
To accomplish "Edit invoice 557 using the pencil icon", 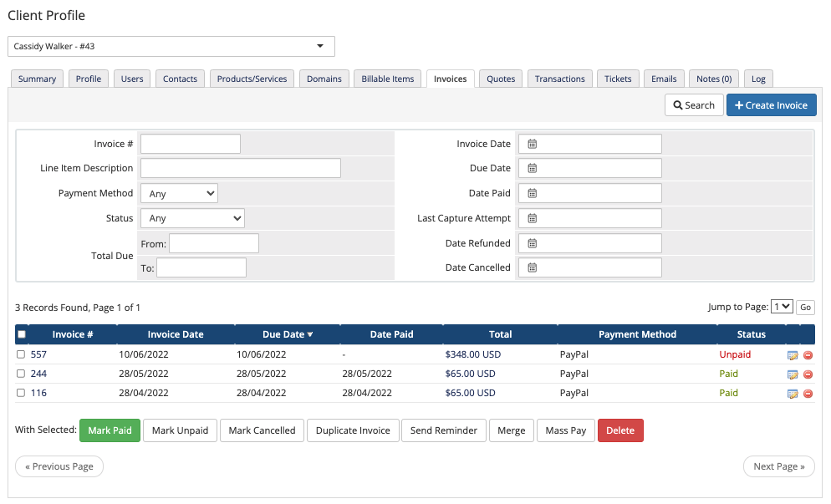I will [792, 354].
